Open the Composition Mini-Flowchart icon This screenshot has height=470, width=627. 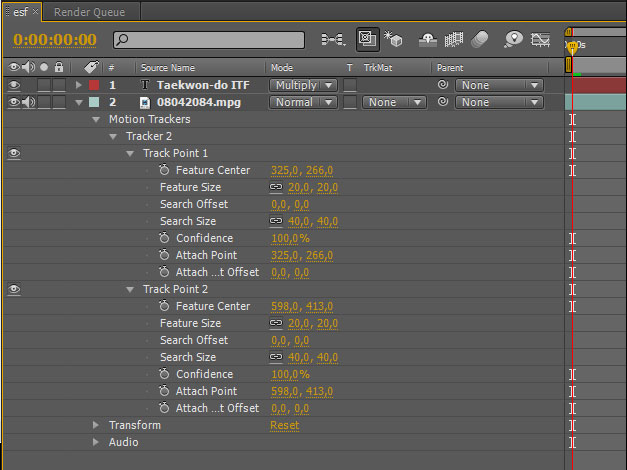(333, 40)
